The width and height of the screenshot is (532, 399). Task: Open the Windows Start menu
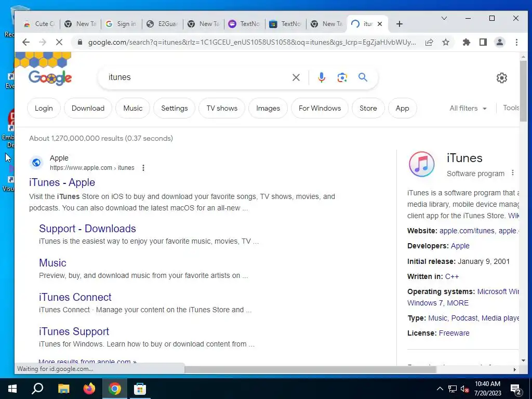pyautogui.click(x=12, y=389)
